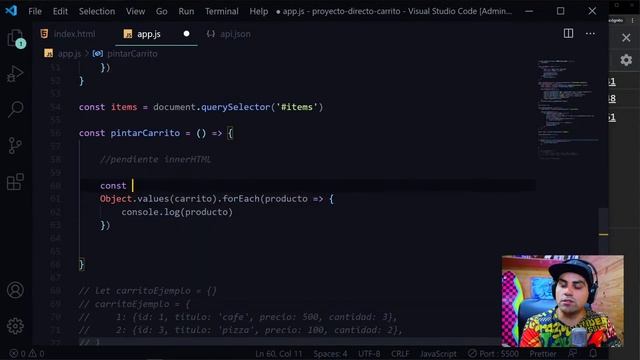Open the Accounts menu icon

(16, 290)
